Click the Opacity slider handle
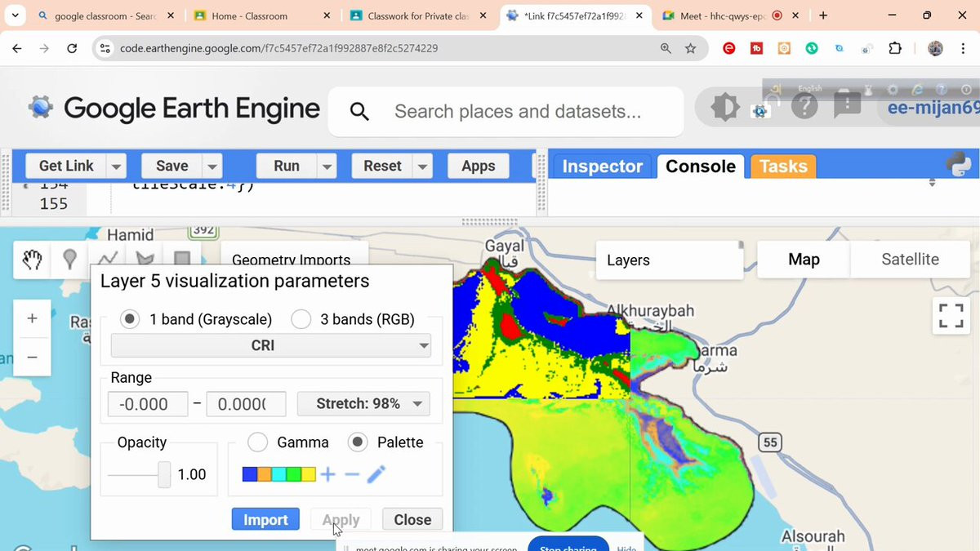980x551 pixels. (x=164, y=474)
